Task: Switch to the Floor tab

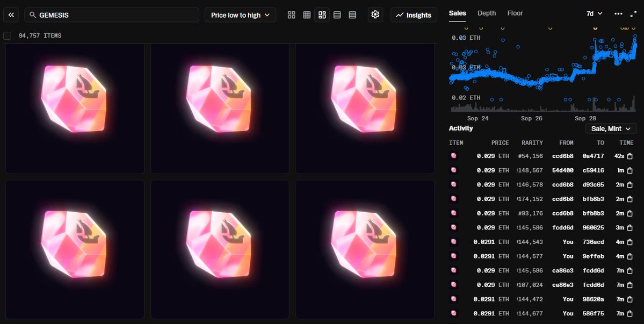Action: point(515,13)
